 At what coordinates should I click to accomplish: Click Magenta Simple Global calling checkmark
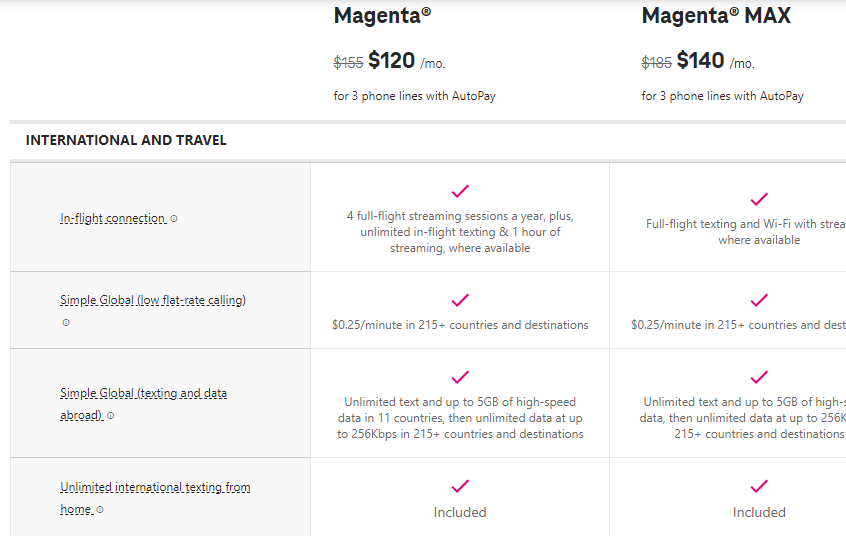(460, 300)
